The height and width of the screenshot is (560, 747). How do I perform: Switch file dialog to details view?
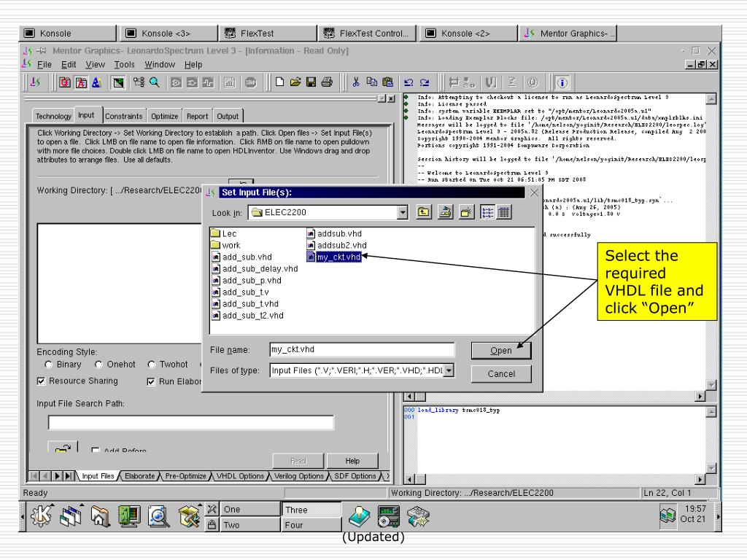(503, 212)
